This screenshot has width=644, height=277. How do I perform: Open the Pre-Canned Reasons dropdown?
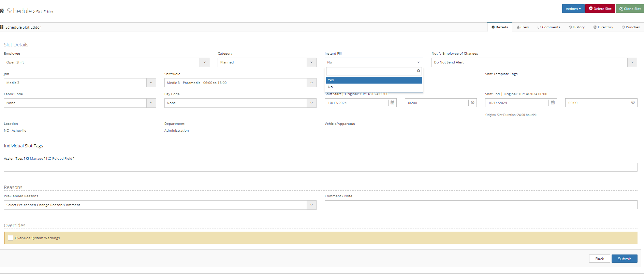coord(311,205)
